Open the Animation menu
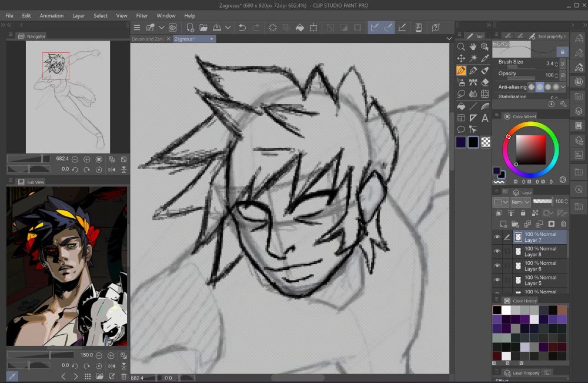588x383 pixels. (52, 16)
